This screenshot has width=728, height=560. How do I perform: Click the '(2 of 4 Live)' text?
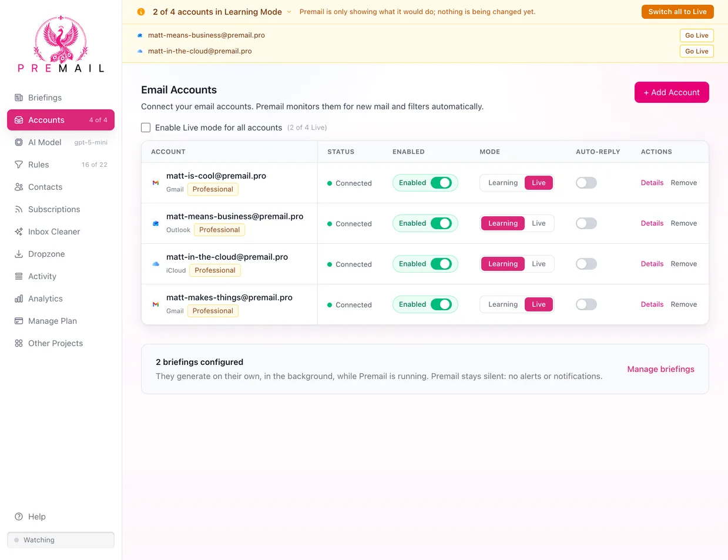[x=307, y=128]
